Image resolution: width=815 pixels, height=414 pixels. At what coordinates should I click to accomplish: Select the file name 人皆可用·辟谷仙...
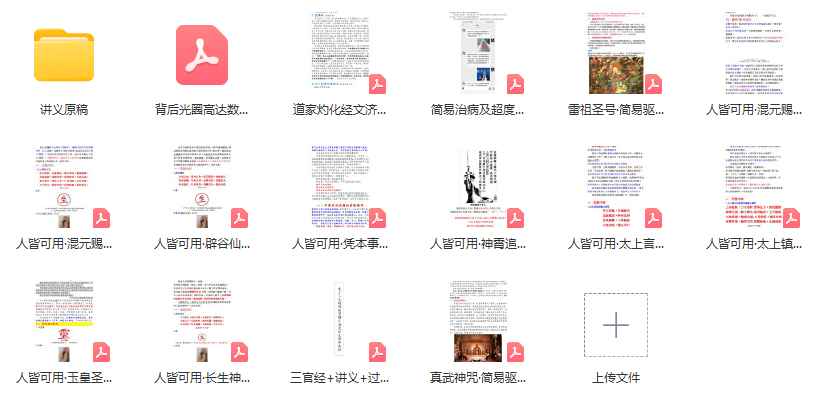click(202, 243)
